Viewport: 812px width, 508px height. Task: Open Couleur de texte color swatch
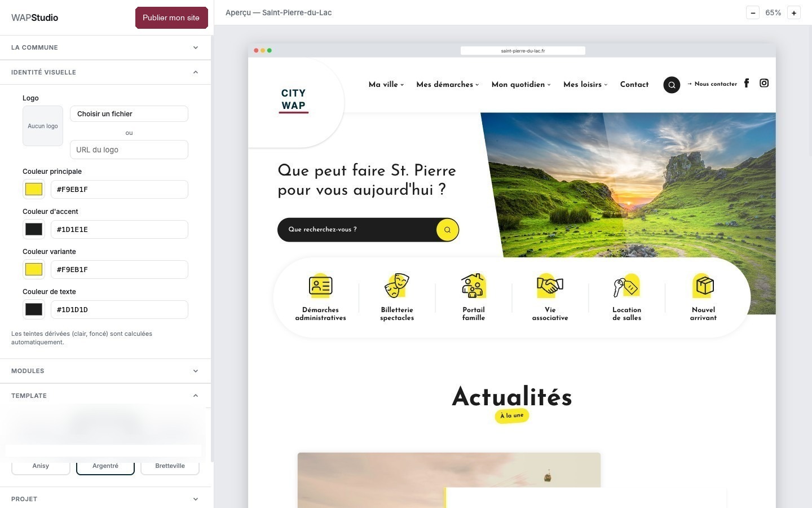tap(34, 309)
